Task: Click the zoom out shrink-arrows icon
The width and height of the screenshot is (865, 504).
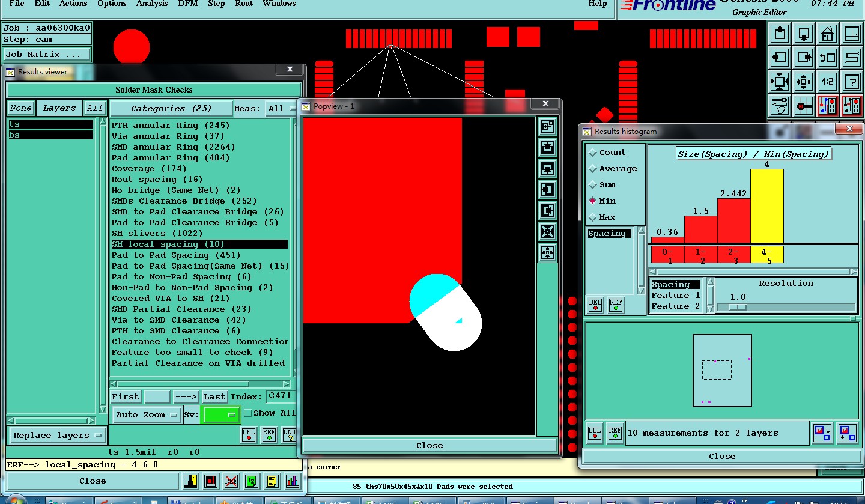Action: pos(804,82)
